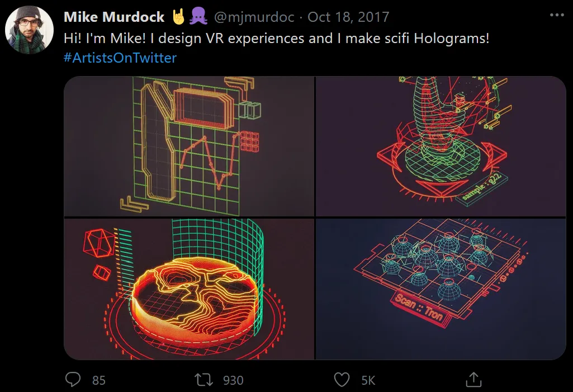Screen dimensions: 573x392
Task: Open the green grid line-graph hologram image
Action: coord(189,147)
